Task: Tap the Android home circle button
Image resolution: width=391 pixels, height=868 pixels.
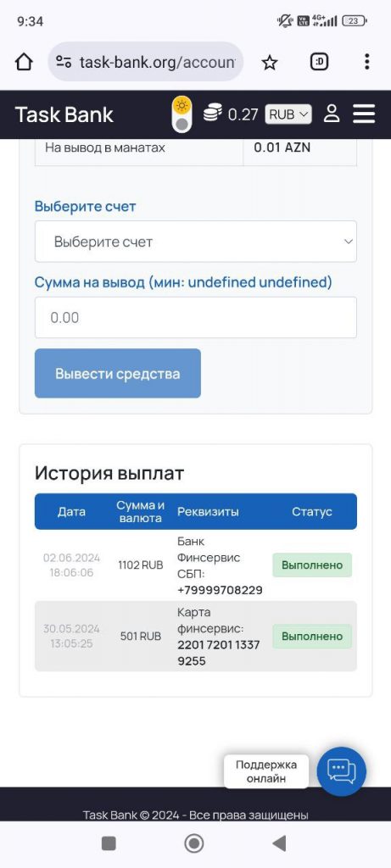Action: 194,843
